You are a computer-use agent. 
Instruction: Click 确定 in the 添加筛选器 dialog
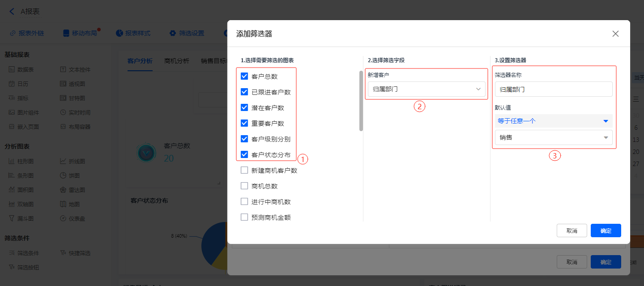(x=606, y=231)
